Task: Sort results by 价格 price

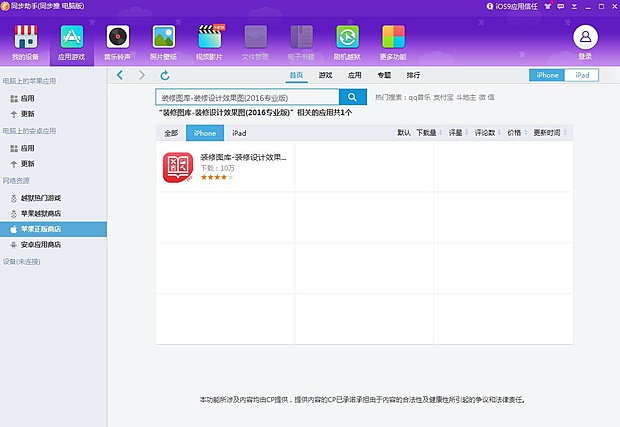Action: pos(515,132)
